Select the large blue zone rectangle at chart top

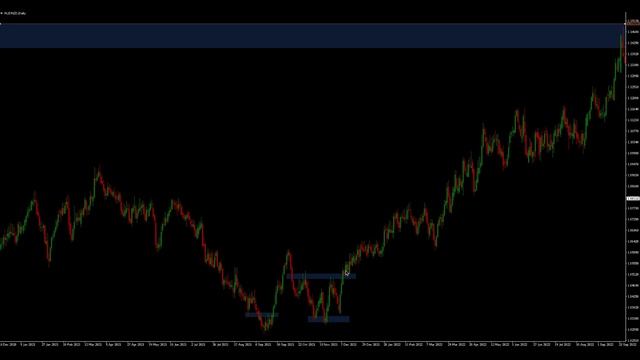pyautogui.click(x=312, y=36)
